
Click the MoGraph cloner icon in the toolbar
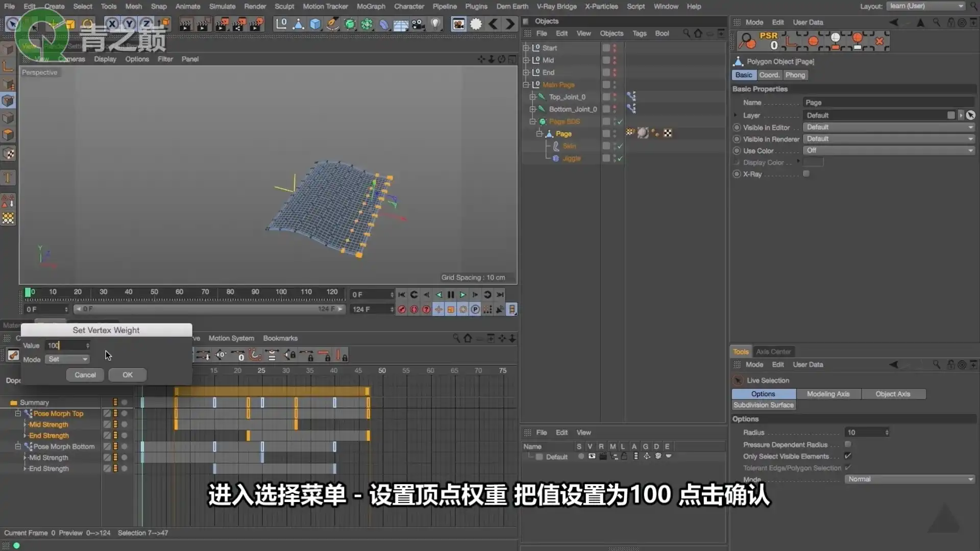point(366,24)
